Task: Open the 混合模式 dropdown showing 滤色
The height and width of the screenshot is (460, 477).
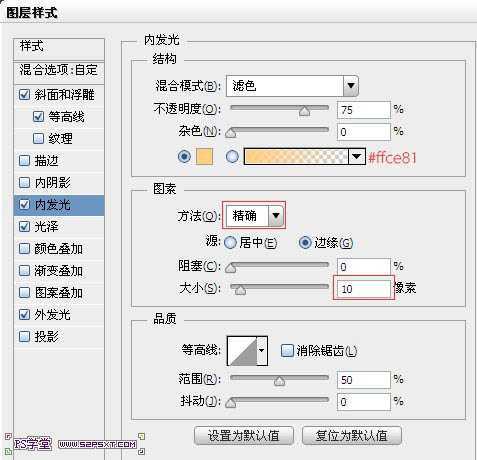Action: coord(292,86)
